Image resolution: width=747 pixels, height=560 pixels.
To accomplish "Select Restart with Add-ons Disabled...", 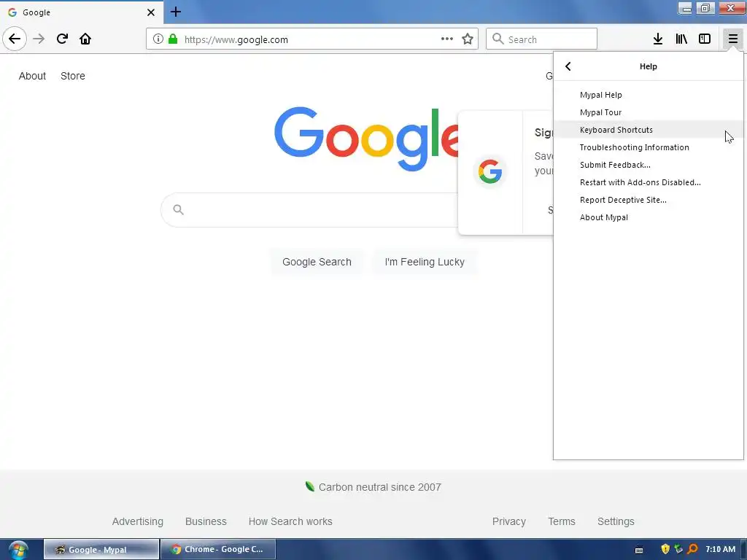I will [648, 182].
